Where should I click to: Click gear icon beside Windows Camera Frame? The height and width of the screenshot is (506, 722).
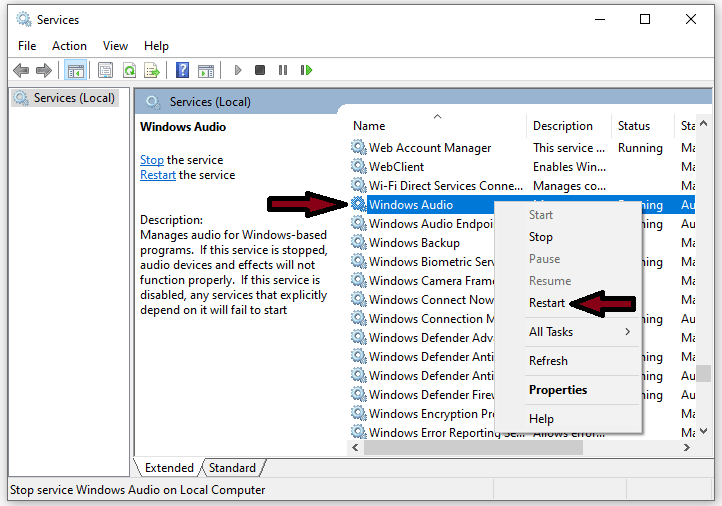[x=359, y=280]
